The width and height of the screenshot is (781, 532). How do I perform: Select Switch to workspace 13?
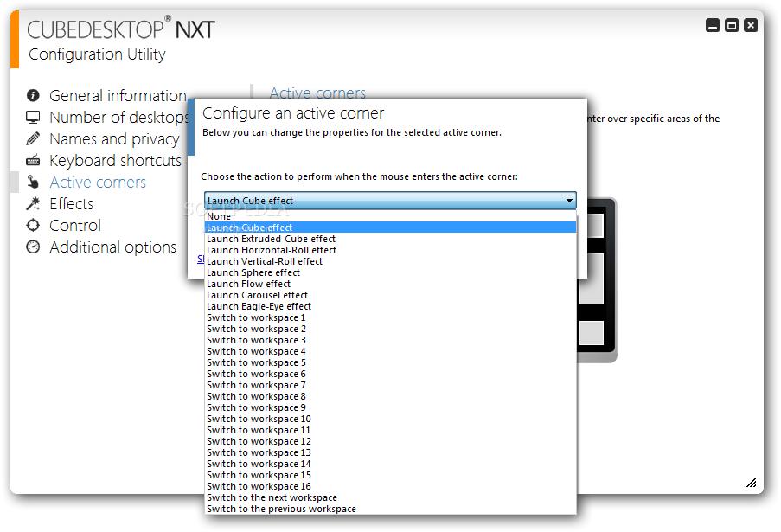[x=391, y=452]
